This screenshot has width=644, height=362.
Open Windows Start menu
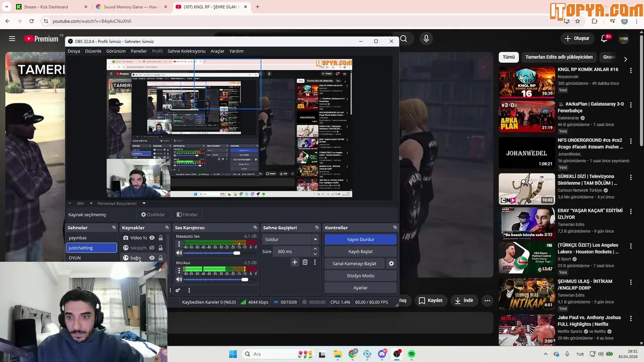tap(233, 354)
